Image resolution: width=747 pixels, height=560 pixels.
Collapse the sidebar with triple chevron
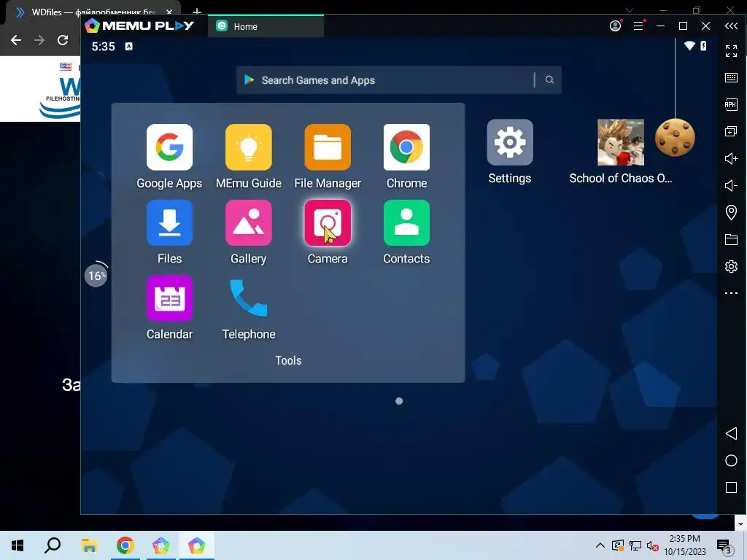tap(731, 26)
